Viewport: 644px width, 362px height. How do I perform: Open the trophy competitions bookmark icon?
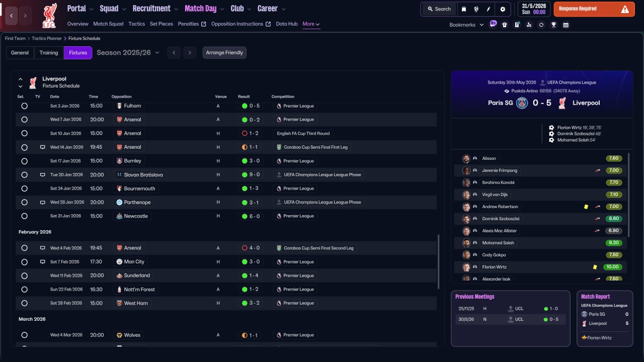click(x=553, y=25)
